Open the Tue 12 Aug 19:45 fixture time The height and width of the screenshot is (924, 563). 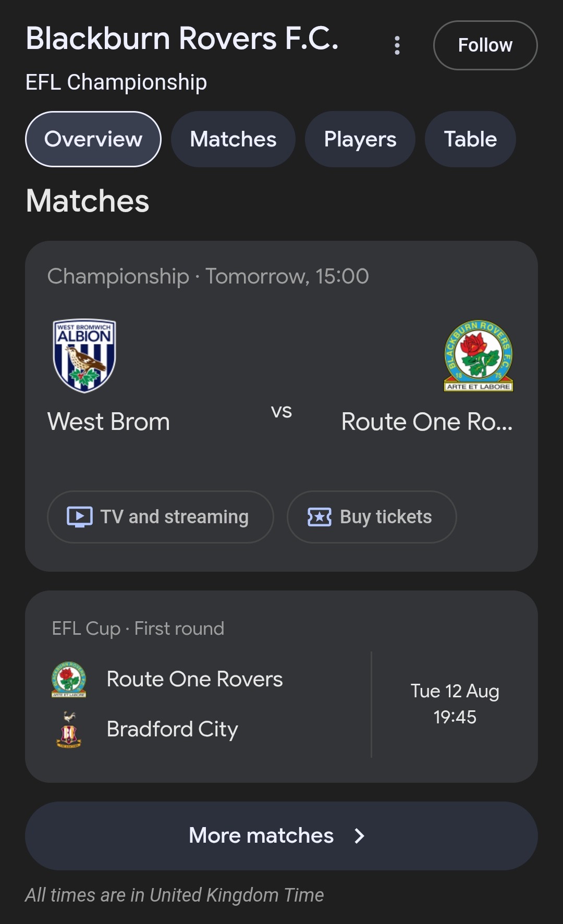pos(455,704)
